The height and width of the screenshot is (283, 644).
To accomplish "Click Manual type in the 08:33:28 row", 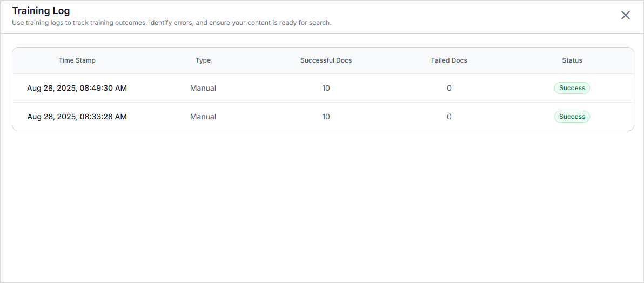I will [203, 117].
